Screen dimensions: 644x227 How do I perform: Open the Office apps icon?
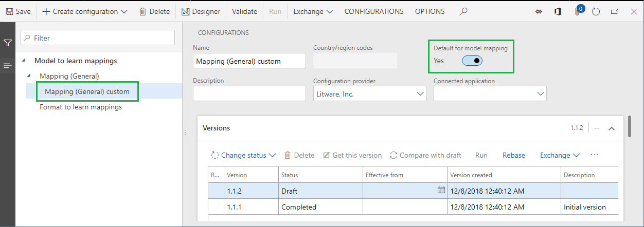pos(558,11)
